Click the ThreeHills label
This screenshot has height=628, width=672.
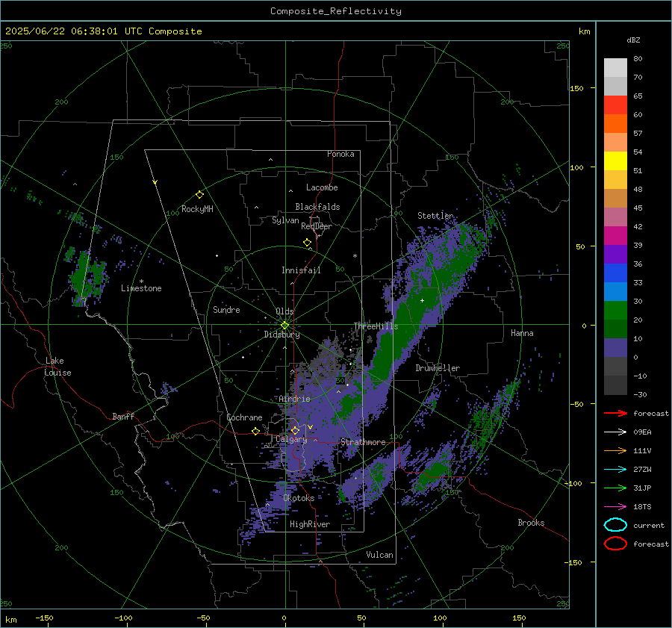point(376,326)
